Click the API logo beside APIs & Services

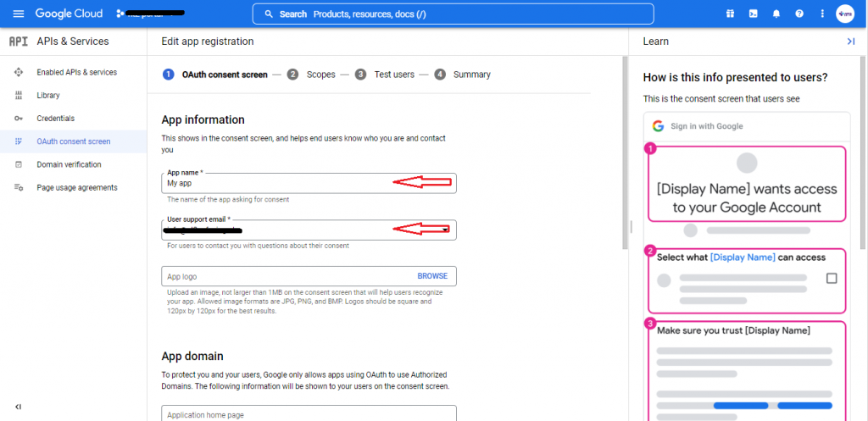coord(19,42)
